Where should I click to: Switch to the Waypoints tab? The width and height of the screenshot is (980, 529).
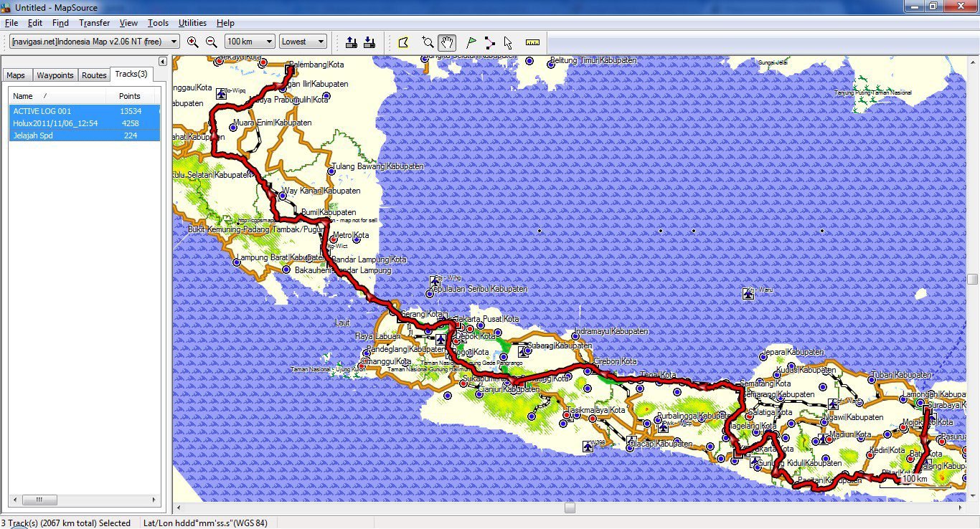tap(55, 75)
